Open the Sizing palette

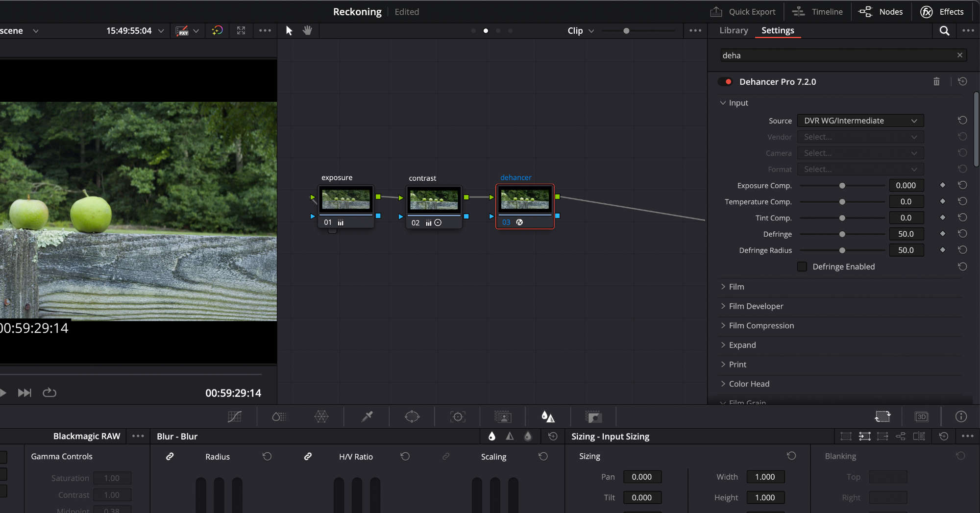(882, 416)
